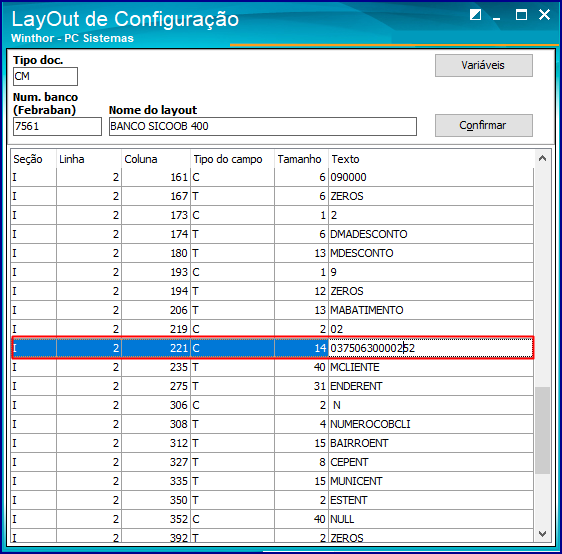Viewport: 562px width, 554px height.
Task: Select the ENDERENT text cell
Action: click(431, 386)
